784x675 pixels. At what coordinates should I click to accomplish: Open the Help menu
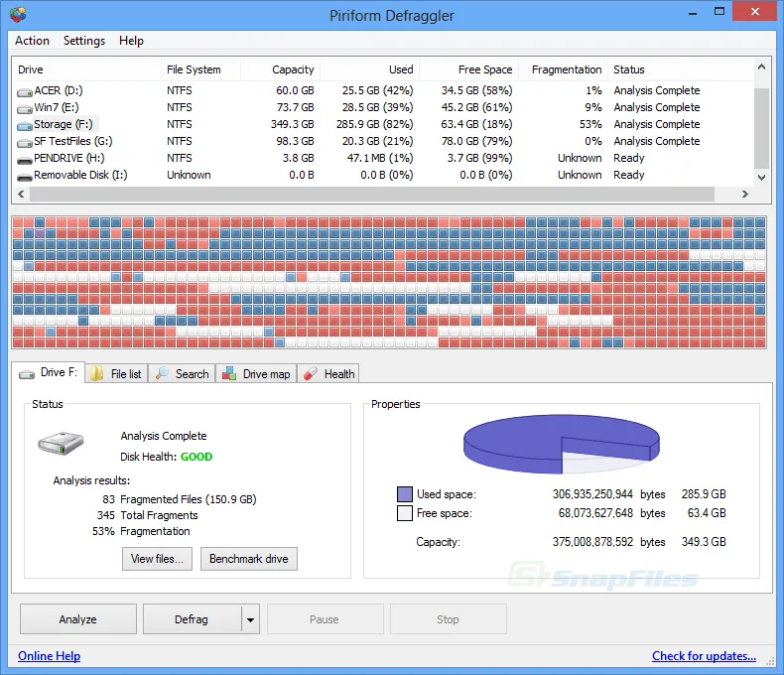click(131, 41)
